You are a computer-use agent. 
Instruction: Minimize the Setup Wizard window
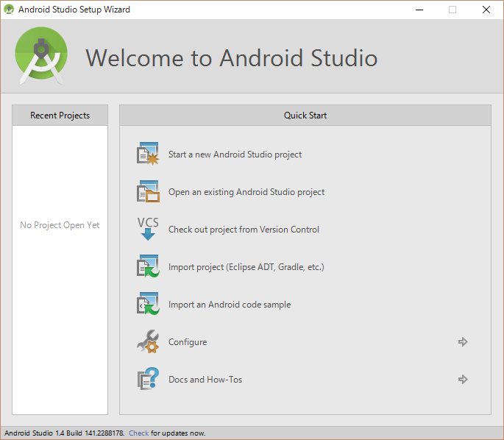(419, 10)
